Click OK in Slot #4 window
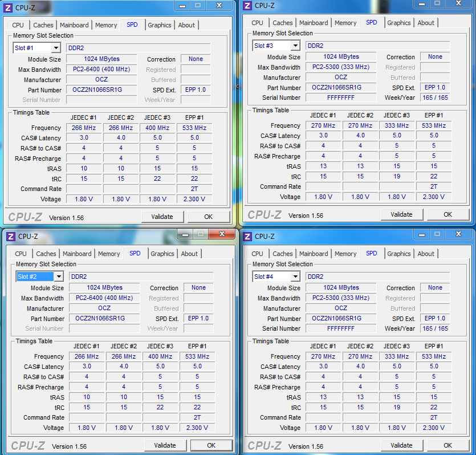Screen dimensions: 476x455 tap(447, 445)
